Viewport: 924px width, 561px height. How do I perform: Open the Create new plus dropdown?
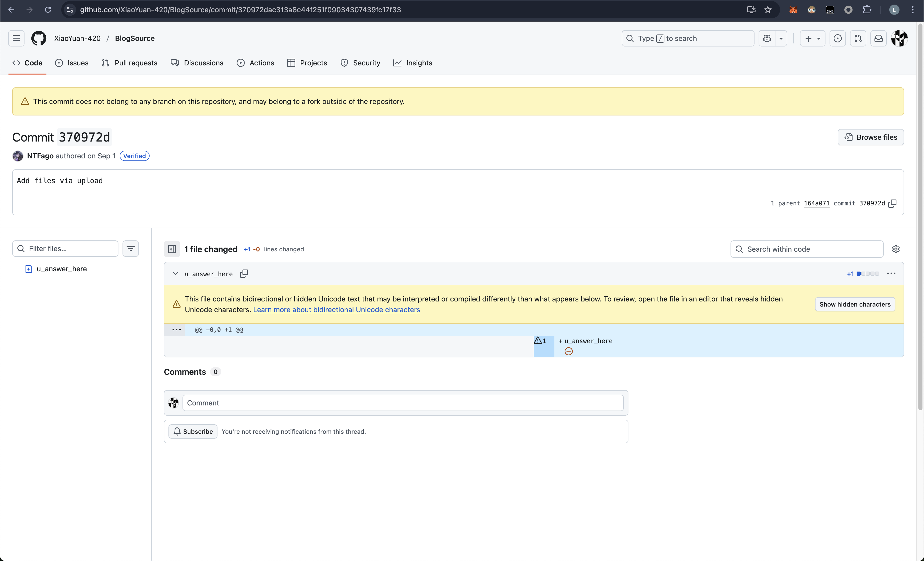click(812, 38)
